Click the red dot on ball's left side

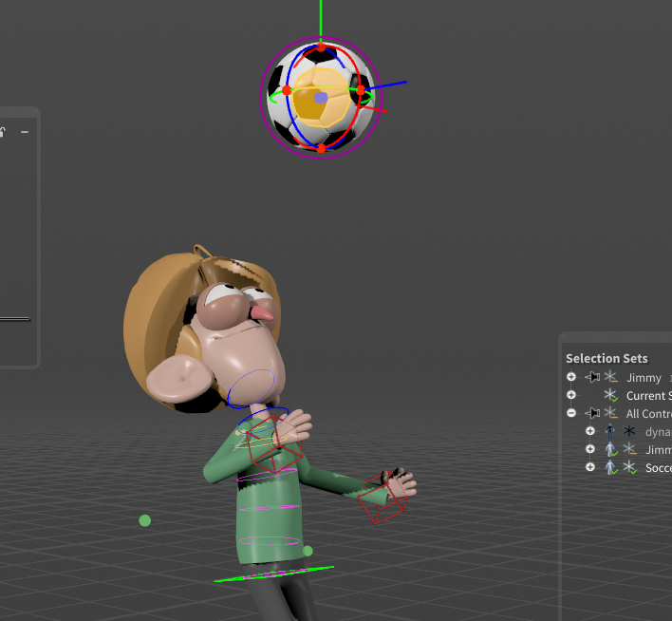pos(287,90)
